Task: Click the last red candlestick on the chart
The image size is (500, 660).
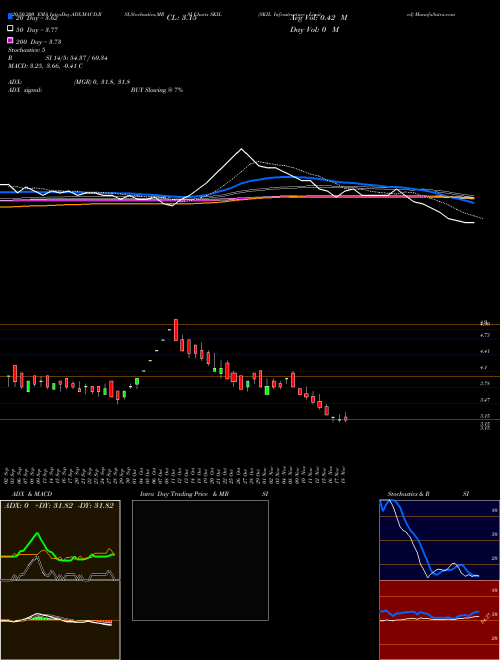Action: [346, 418]
